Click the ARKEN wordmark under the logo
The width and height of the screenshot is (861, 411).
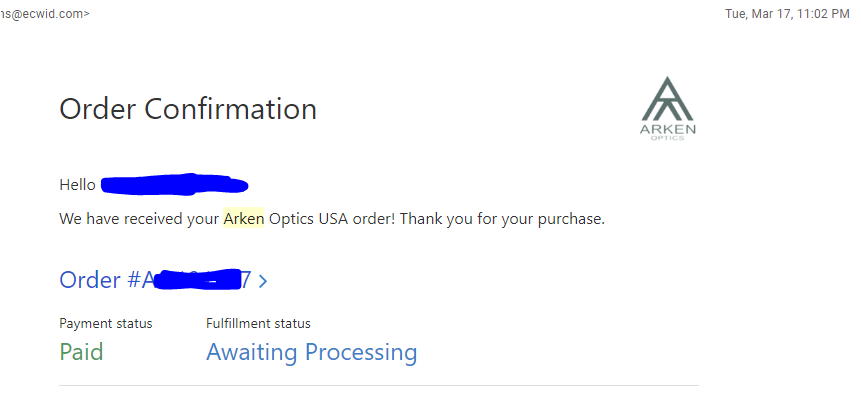(x=668, y=129)
